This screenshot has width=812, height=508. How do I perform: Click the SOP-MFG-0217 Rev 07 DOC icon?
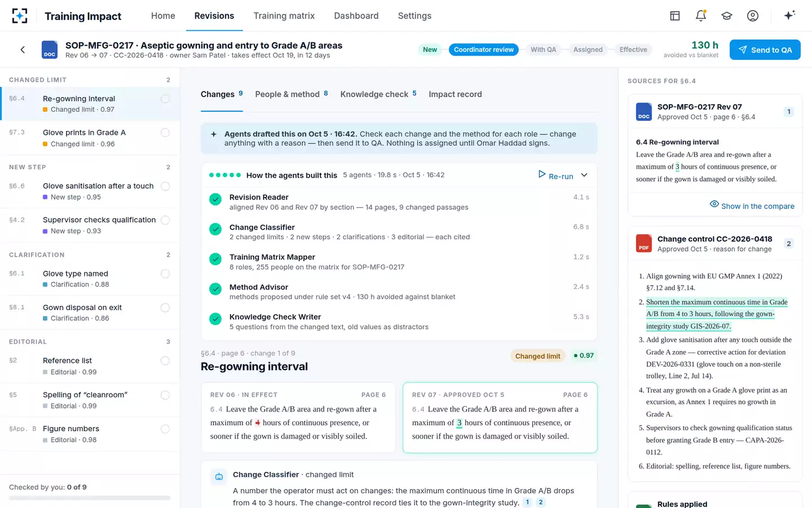pyautogui.click(x=644, y=112)
